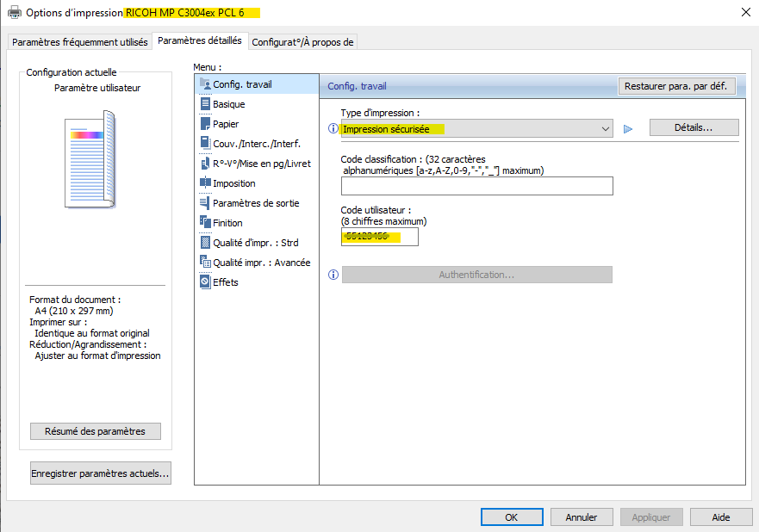
Task: Open the Papier settings icon
Action: pos(205,124)
